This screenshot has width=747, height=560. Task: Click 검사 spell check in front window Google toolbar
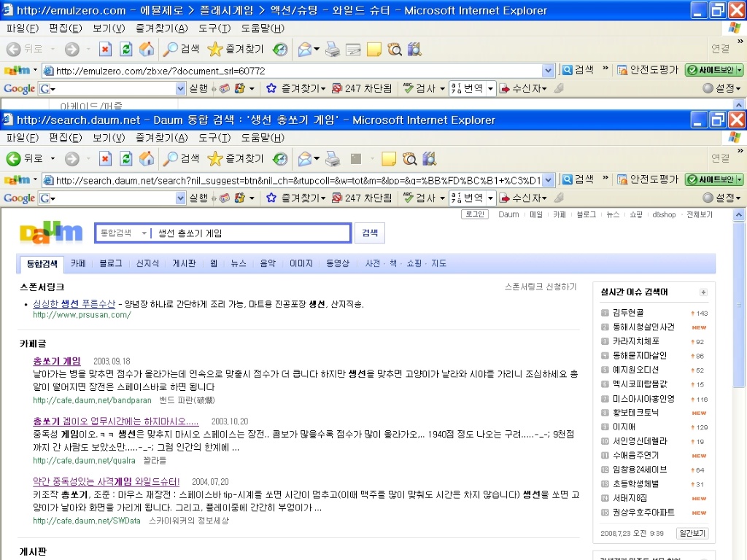click(x=424, y=198)
